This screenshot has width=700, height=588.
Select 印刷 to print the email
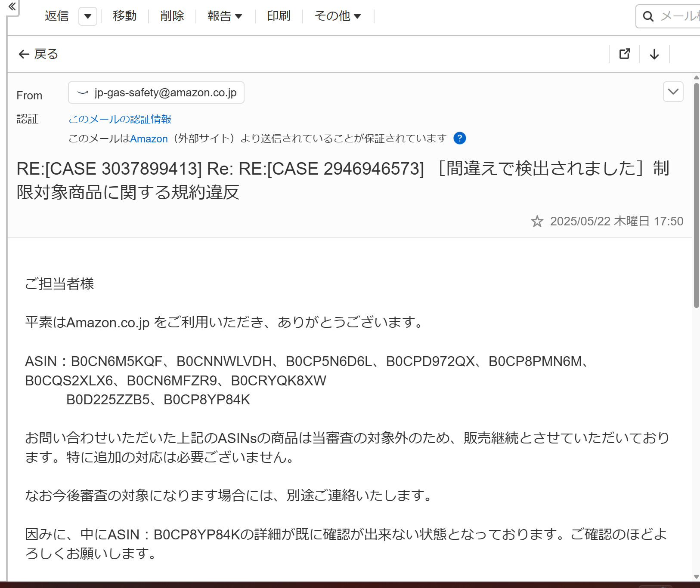point(279,16)
